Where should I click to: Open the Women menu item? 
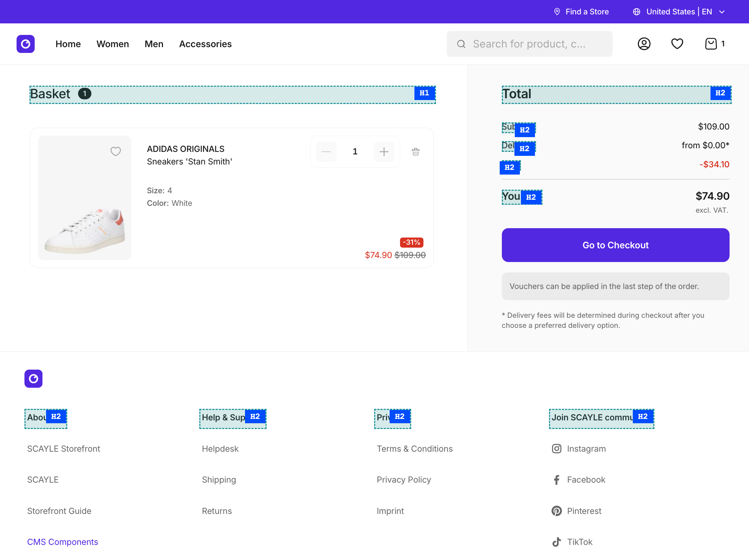pyautogui.click(x=113, y=44)
